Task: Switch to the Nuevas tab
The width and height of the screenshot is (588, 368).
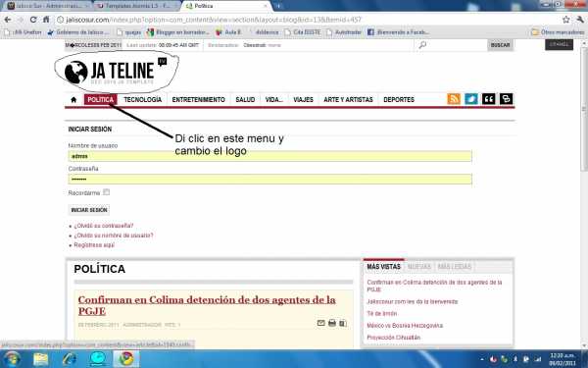Action: click(x=418, y=267)
